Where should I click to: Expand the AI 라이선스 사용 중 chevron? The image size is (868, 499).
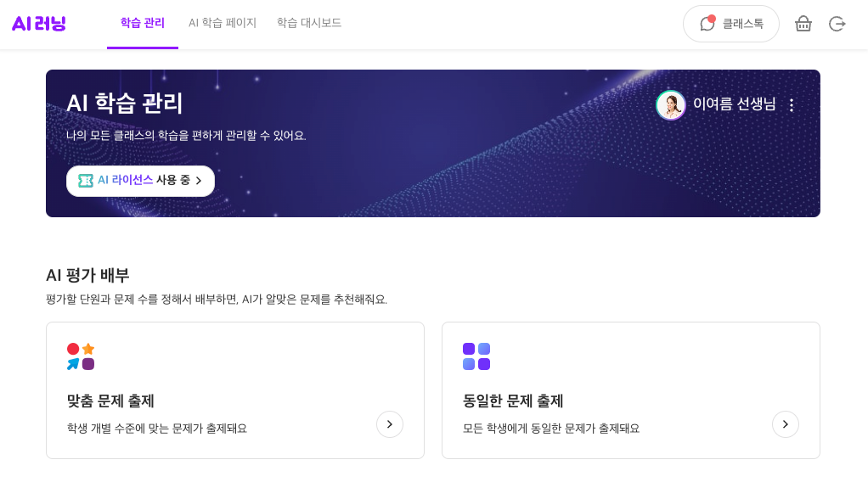coord(199,181)
